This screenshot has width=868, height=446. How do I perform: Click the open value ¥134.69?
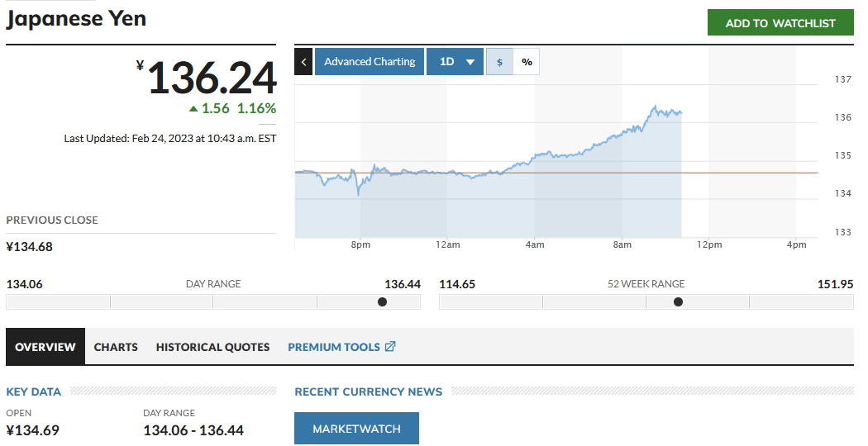33,430
